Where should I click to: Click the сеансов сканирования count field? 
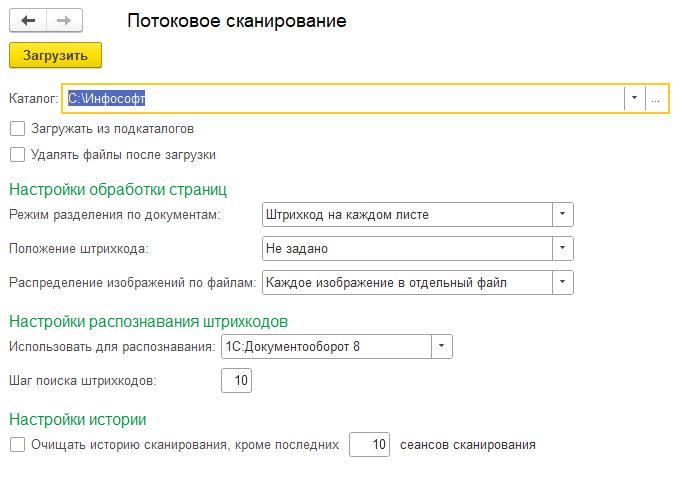click(x=369, y=445)
